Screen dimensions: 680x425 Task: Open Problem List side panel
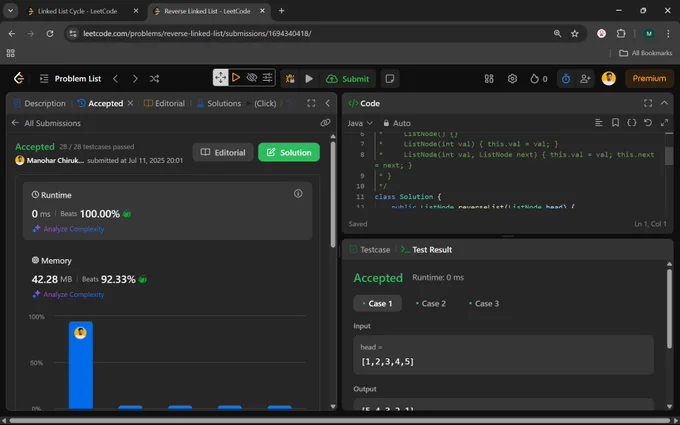coord(70,78)
